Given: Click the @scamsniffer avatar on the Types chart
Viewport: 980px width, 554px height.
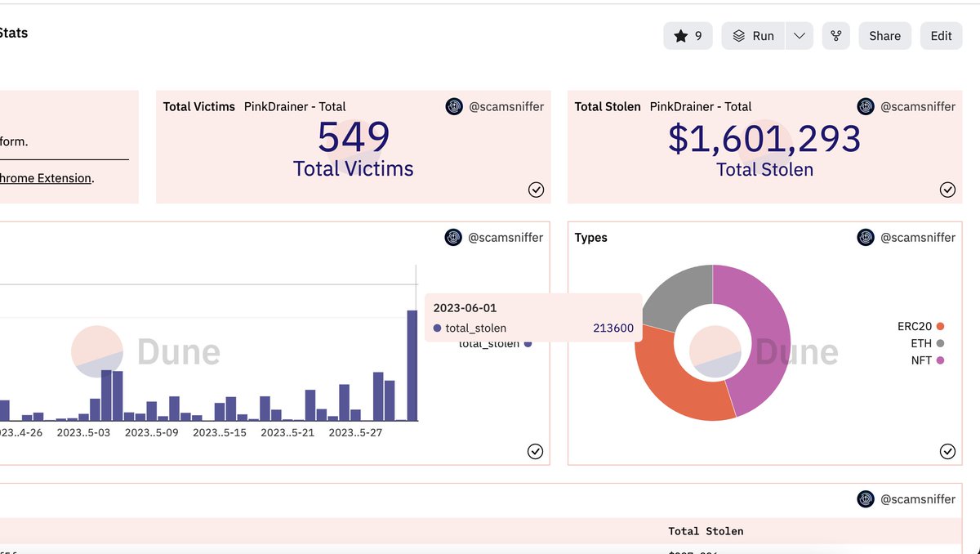Looking at the screenshot, I should click(x=866, y=237).
